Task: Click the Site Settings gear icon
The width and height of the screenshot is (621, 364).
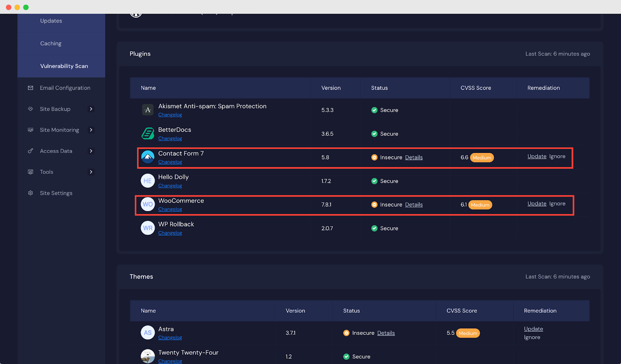Action: [x=30, y=193]
